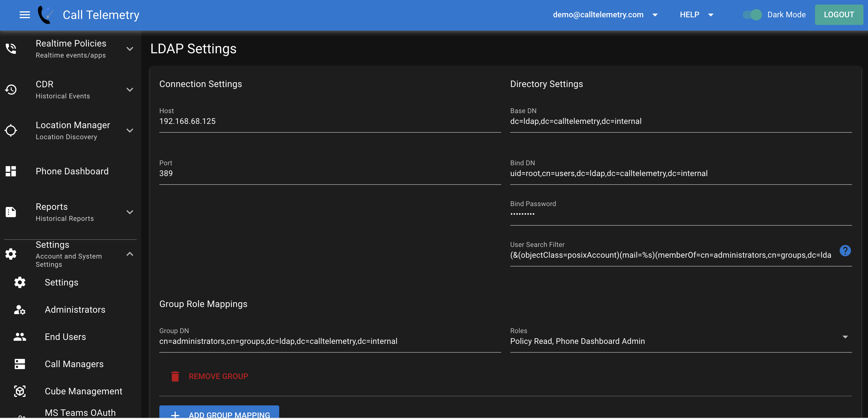This screenshot has height=419, width=868.
Task: Click the Call Telemetry title
Action: point(101,15)
